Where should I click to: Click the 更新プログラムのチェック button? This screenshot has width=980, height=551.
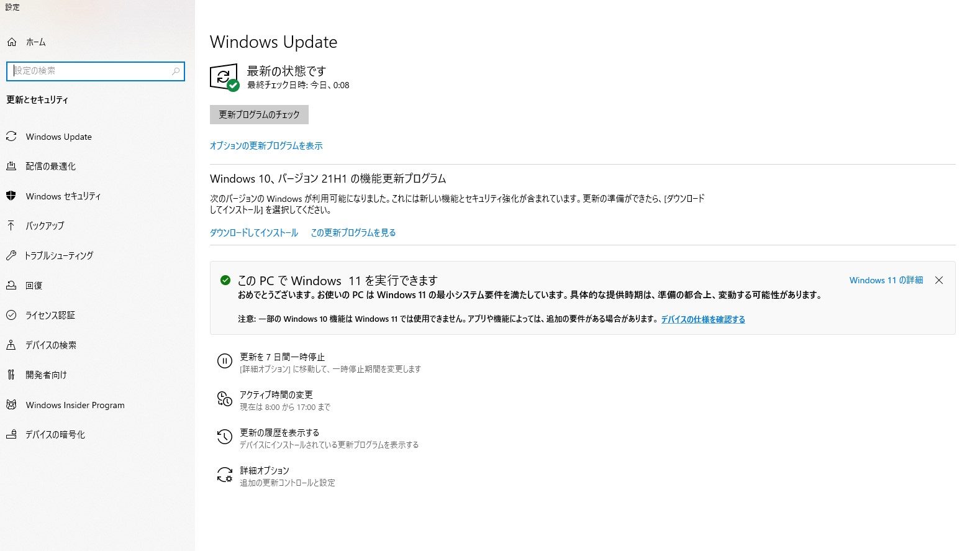coord(259,115)
